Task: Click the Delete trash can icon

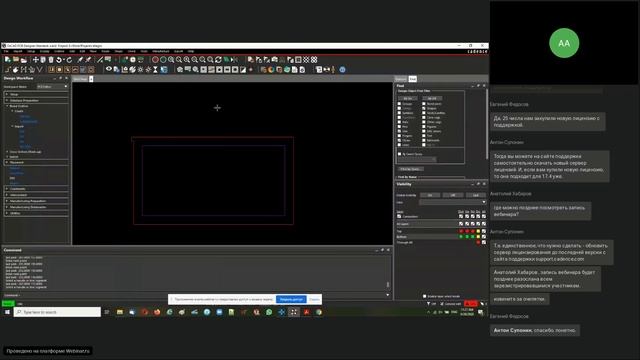Action: 51,60
